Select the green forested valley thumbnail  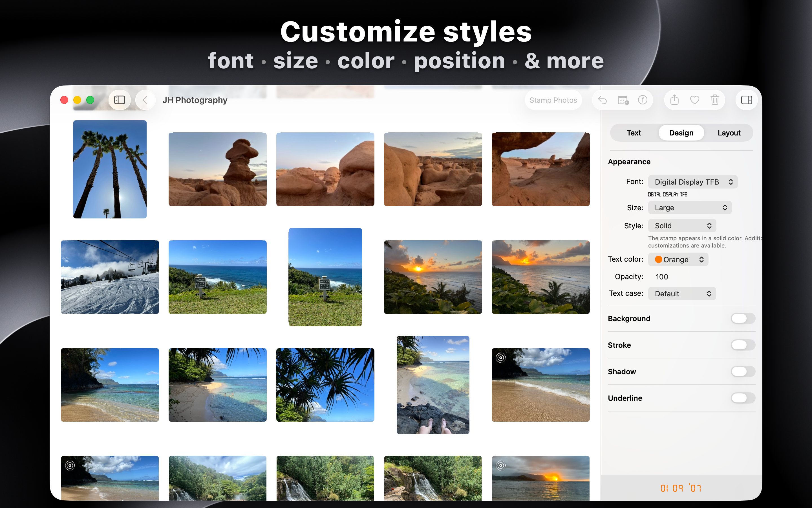click(217, 478)
